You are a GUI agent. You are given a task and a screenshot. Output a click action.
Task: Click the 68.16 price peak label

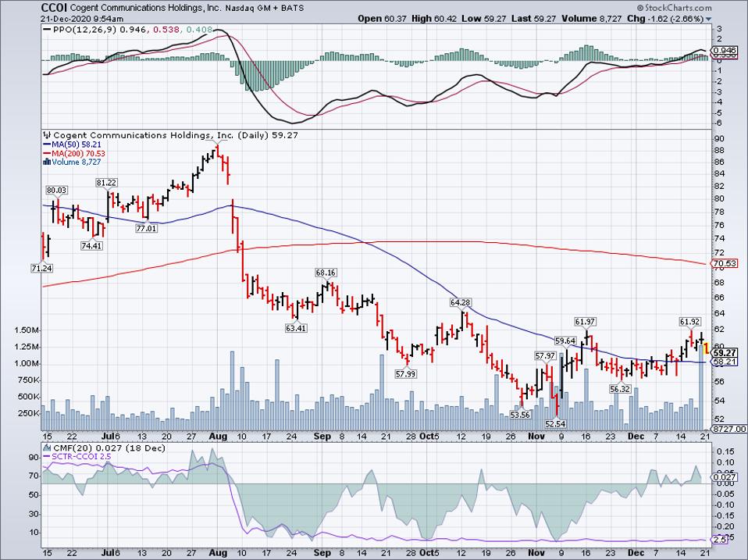[326, 273]
